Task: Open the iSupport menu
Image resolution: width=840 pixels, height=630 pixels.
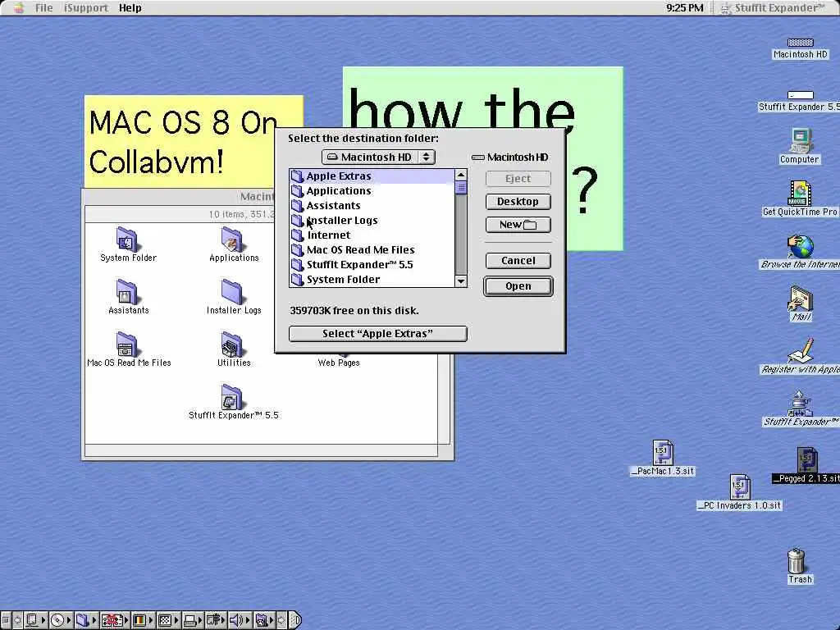Action: coord(85,7)
